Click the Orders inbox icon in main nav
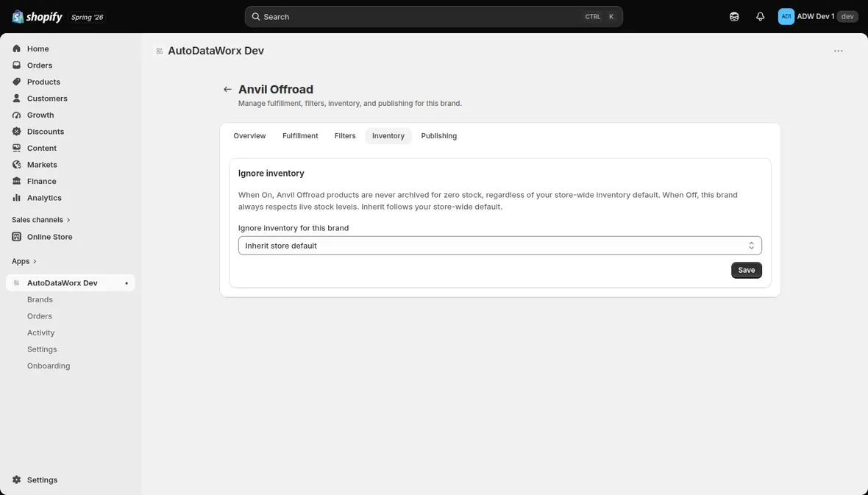 pos(17,65)
